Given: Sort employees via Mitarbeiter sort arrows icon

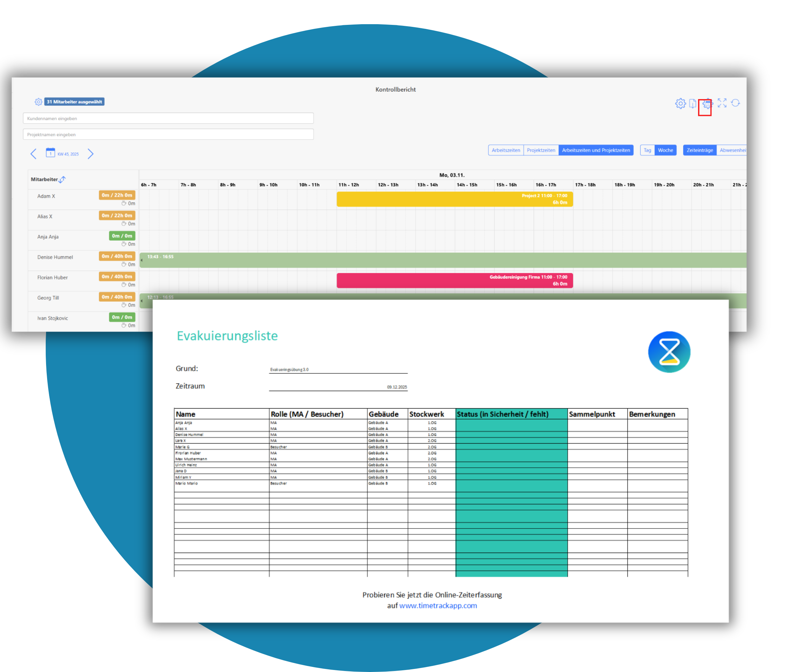Looking at the screenshot, I should [62, 179].
